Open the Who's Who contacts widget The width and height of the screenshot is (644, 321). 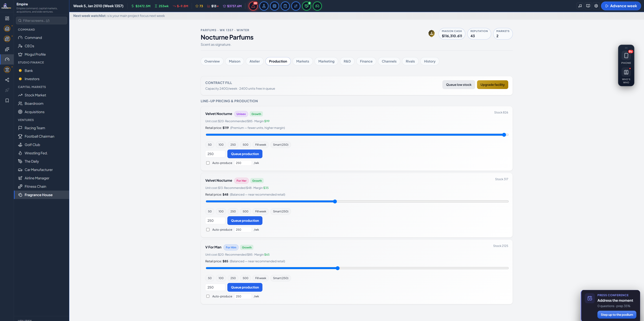[x=626, y=76]
